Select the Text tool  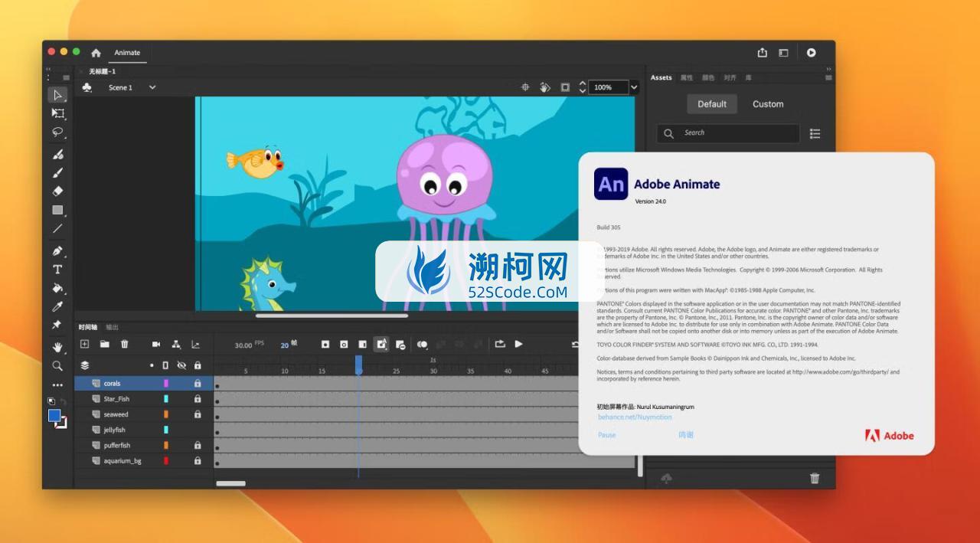click(57, 270)
